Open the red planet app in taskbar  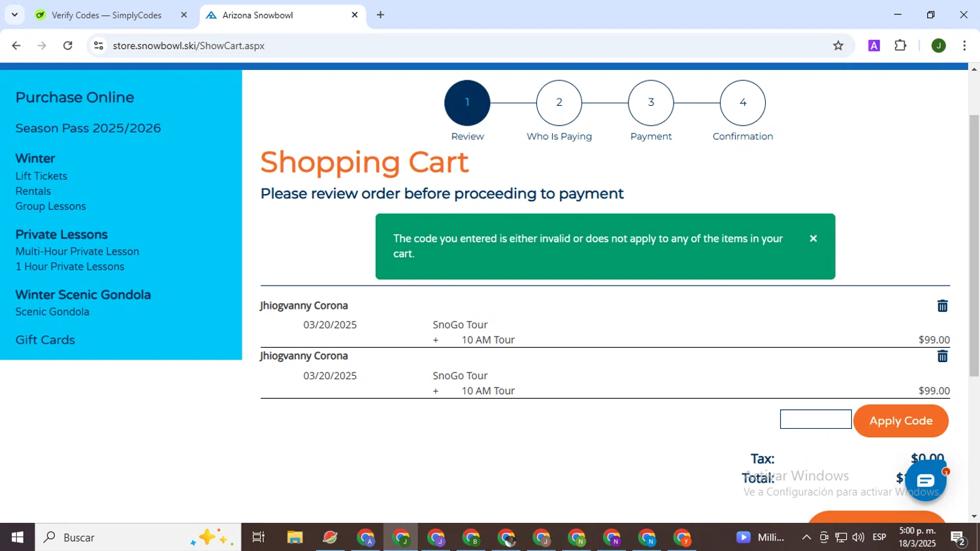click(x=330, y=537)
